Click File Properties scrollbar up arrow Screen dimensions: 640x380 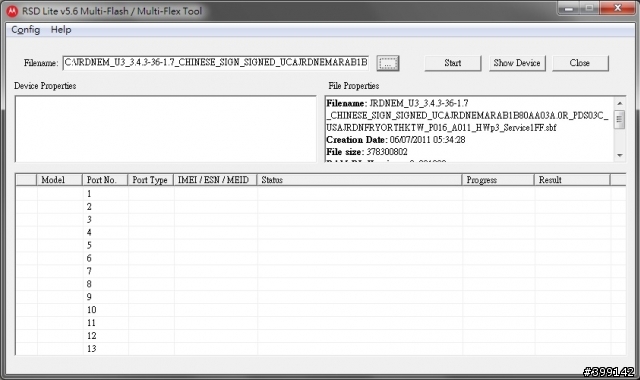620,103
